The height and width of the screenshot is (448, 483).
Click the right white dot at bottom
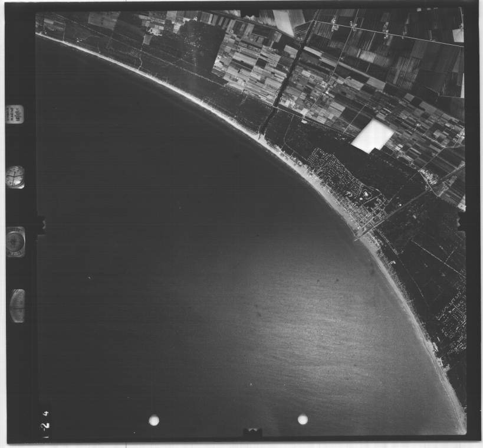(x=303, y=419)
